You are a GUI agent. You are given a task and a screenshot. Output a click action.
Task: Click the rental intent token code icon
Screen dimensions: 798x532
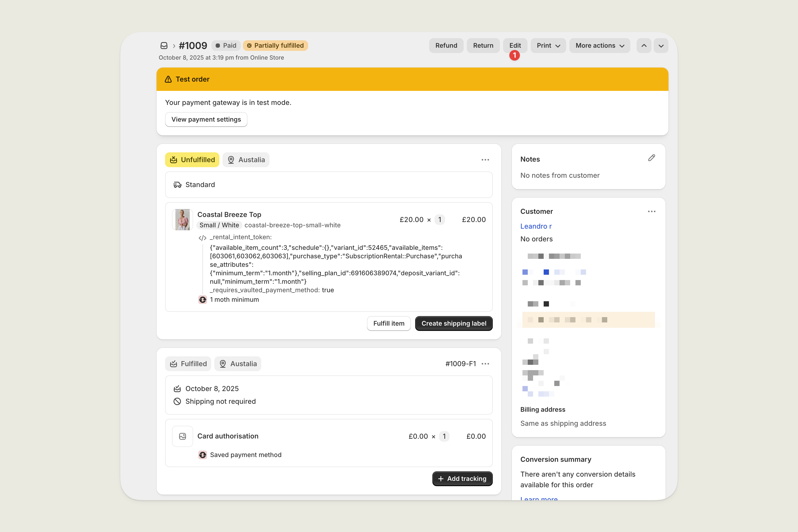(x=203, y=238)
